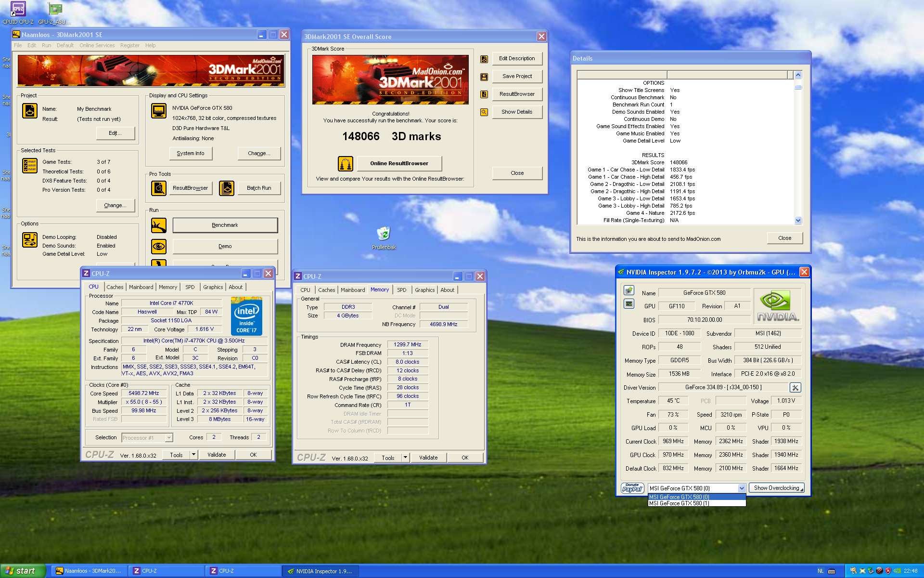Image resolution: width=924 pixels, height=578 pixels.
Task: Click the Options looping icon in 3DMark2001
Action: click(x=30, y=240)
